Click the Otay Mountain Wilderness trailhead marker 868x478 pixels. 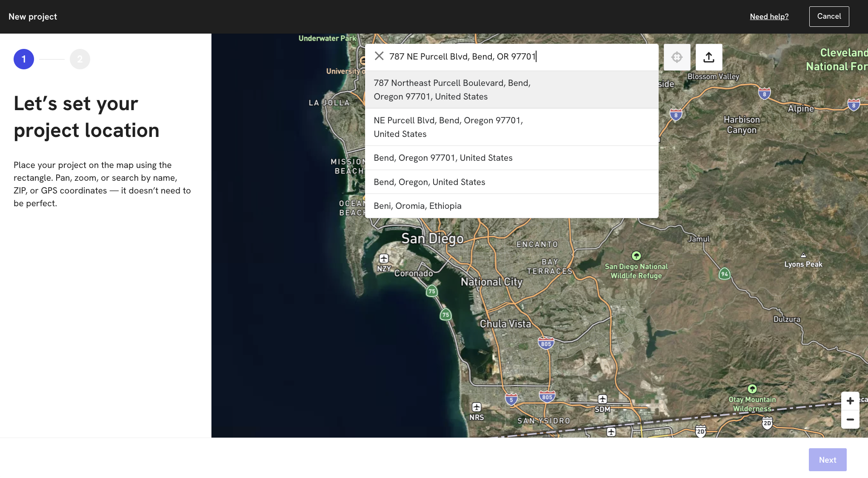[752, 390]
